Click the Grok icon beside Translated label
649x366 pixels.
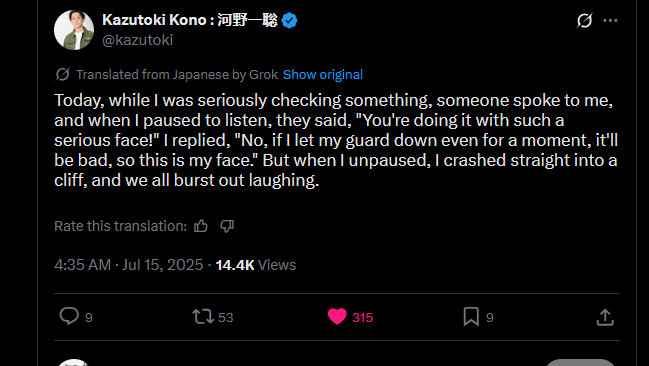(x=62, y=75)
